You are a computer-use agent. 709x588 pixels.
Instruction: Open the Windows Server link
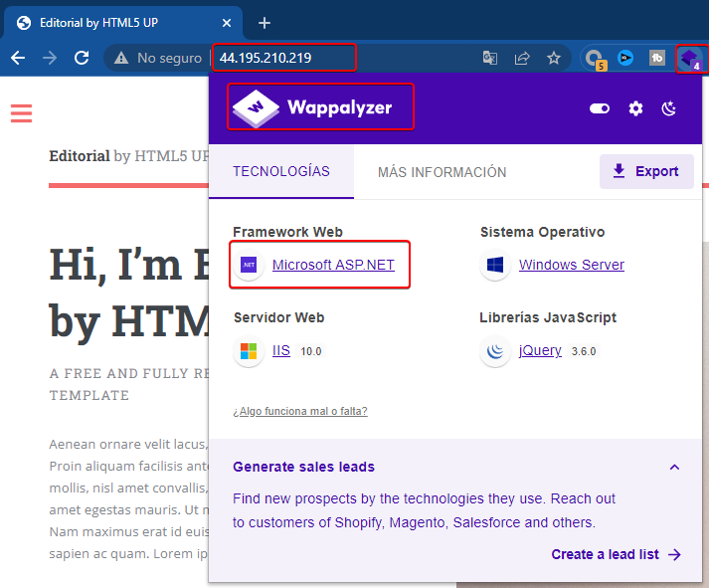tap(571, 265)
